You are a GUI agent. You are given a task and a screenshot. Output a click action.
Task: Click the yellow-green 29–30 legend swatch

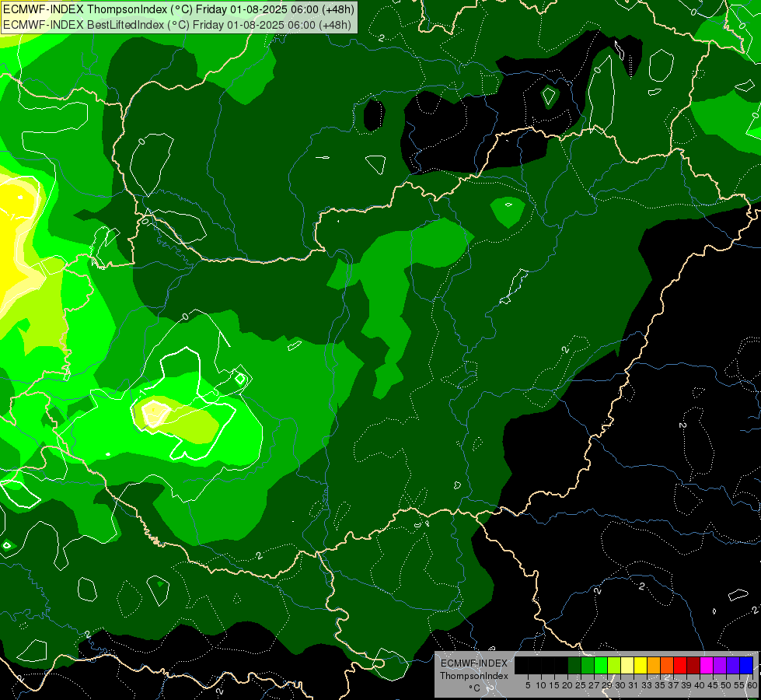614,666
